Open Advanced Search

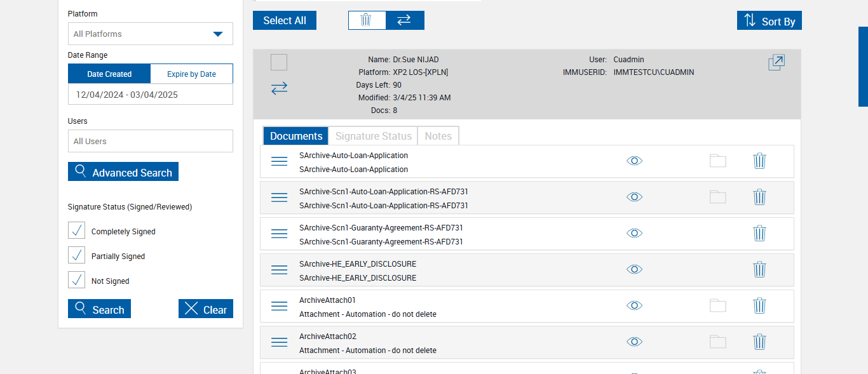point(123,171)
